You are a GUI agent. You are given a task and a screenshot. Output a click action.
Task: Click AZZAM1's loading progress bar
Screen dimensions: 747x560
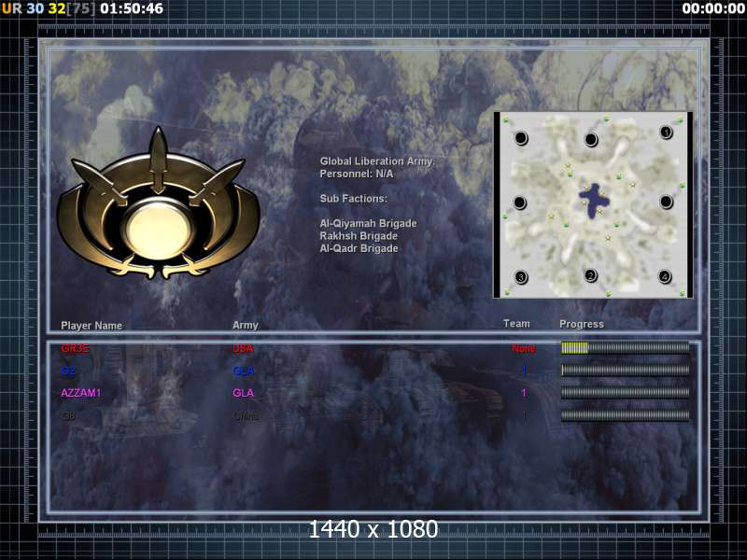pyautogui.click(x=625, y=392)
